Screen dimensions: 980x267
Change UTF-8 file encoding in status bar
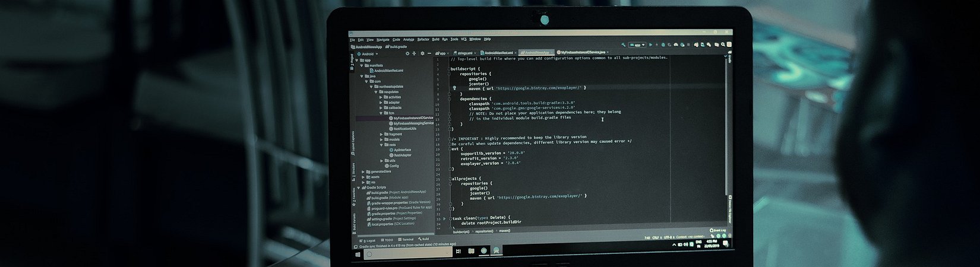click(x=669, y=237)
